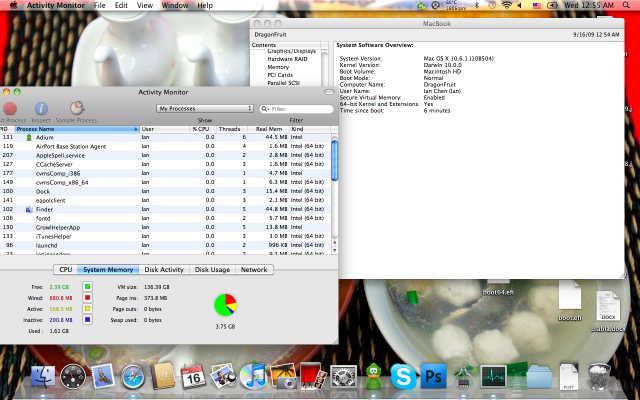Open the Edit menu

pyautogui.click(x=121, y=5)
